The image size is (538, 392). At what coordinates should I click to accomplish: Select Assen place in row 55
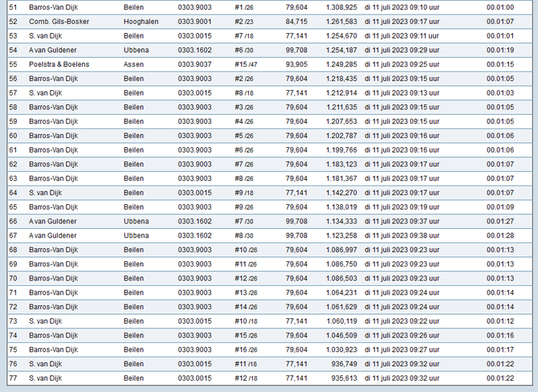[x=133, y=64]
